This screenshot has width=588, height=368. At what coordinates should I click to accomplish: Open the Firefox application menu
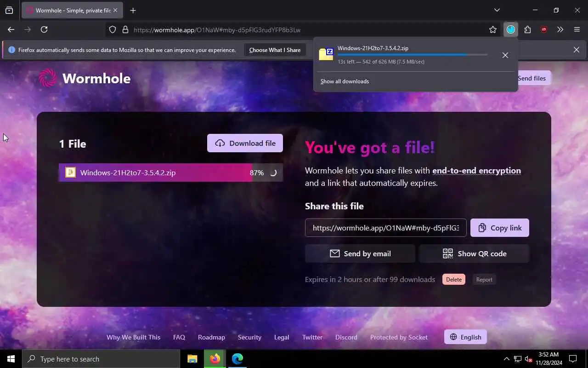pos(577,29)
